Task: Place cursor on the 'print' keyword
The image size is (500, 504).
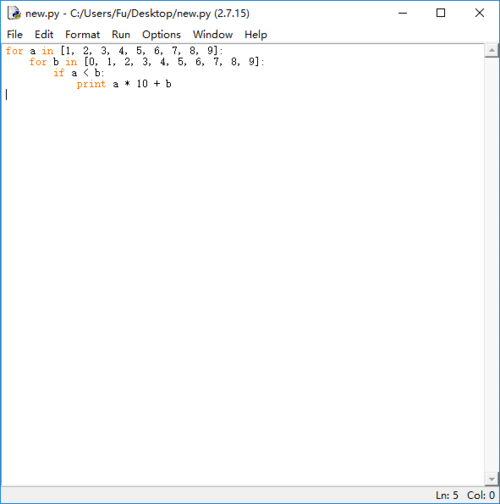Action: [x=91, y=84]
